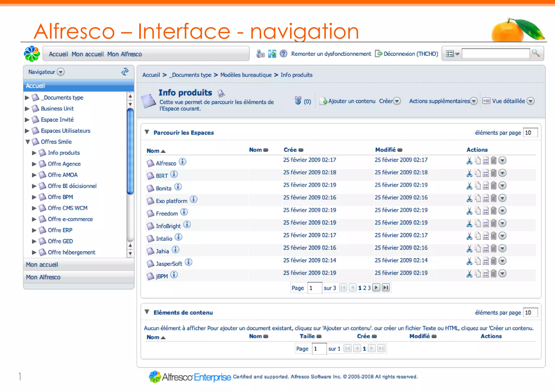Click the copy icon for Freedom row

pos(478,211)
